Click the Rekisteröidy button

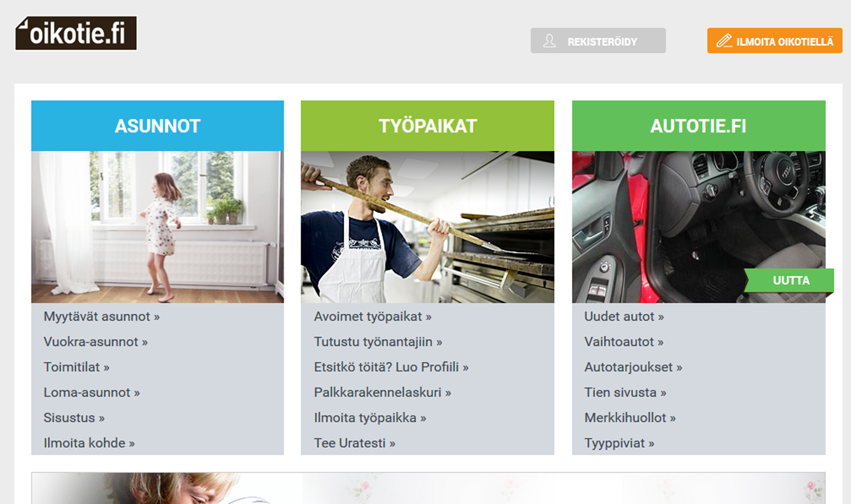598,41
